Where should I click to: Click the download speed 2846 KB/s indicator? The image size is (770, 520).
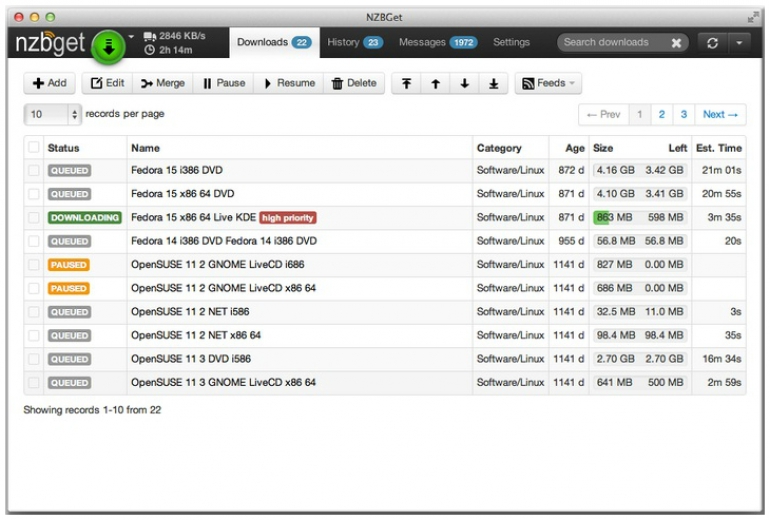175,36
